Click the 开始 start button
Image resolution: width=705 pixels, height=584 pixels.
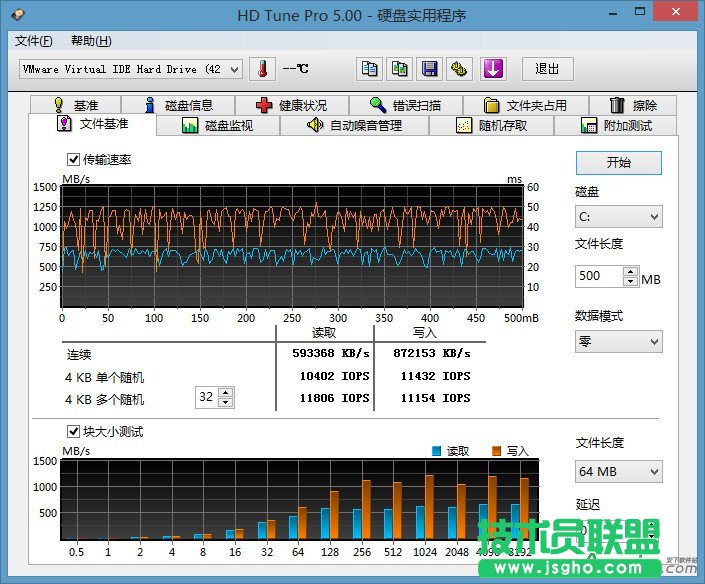pos(619,162)
